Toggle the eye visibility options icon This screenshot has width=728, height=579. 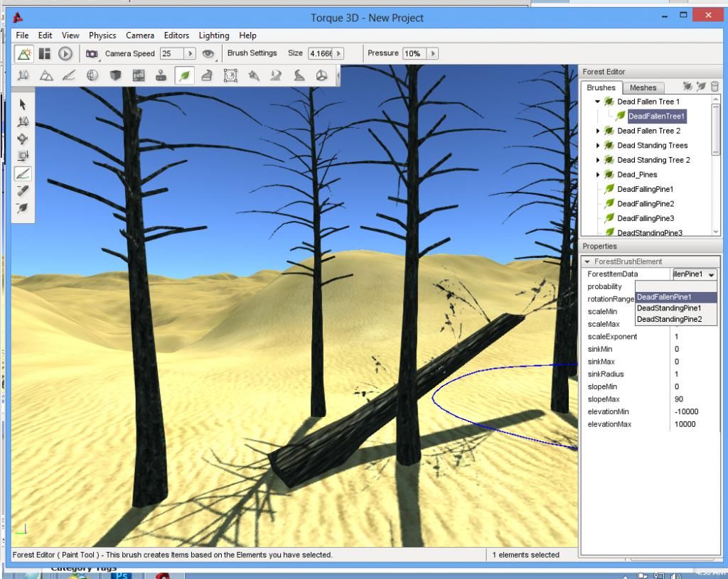pos(208,53)
